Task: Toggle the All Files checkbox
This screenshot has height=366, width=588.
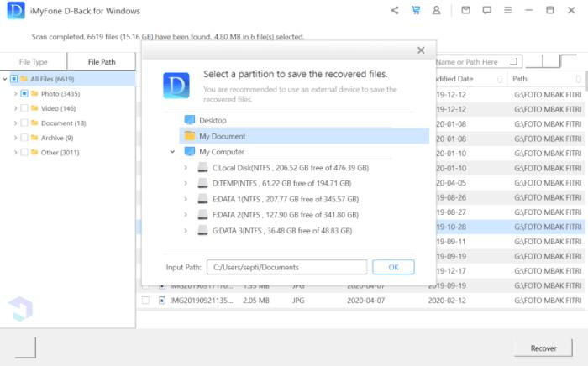Action: (x=14, y=79)
